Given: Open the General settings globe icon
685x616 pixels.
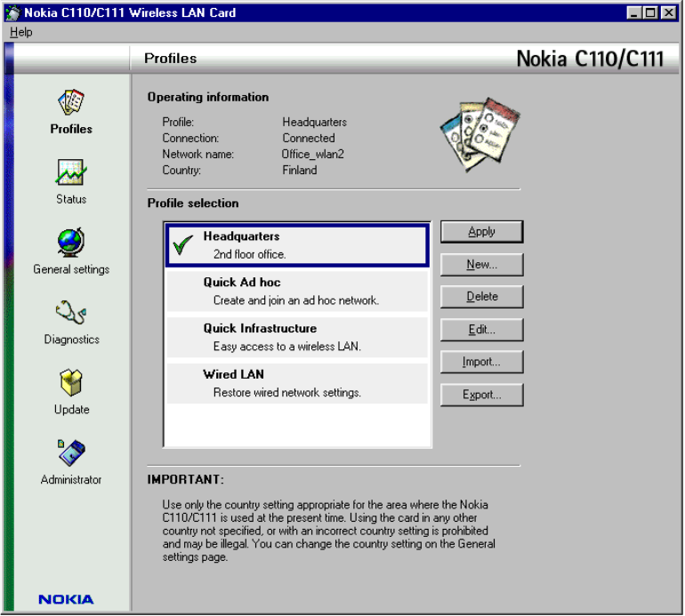Looking at the screenshot, I should pos(71,242).
